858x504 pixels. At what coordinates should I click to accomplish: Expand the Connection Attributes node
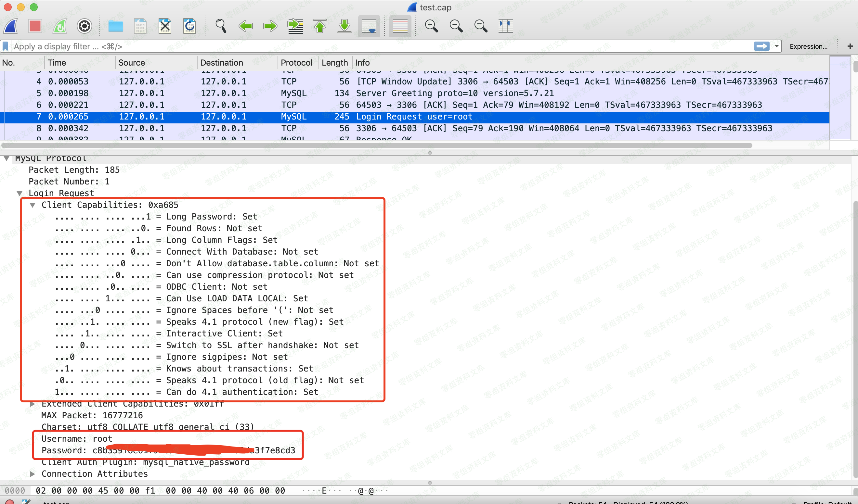[x=33, y=474]
